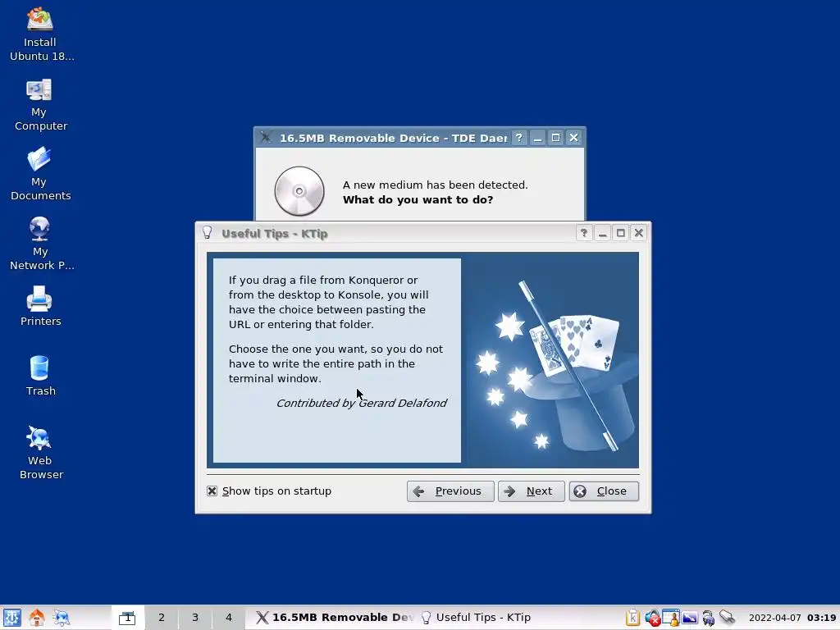Image resolution: width=840 pixels, height=630 pixels.
Task: Click 'What do you want to do?' text
Action: click(418, 200)
